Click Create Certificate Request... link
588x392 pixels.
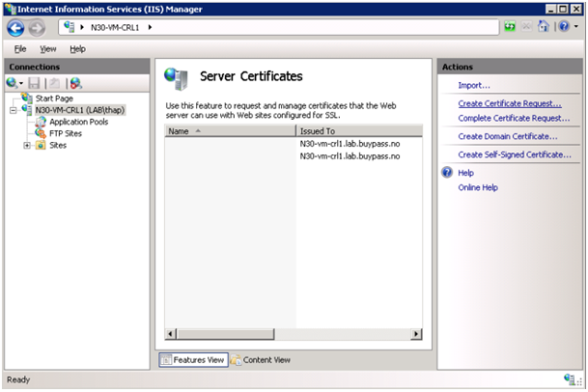pyautogui.click(x=510, y=103)
